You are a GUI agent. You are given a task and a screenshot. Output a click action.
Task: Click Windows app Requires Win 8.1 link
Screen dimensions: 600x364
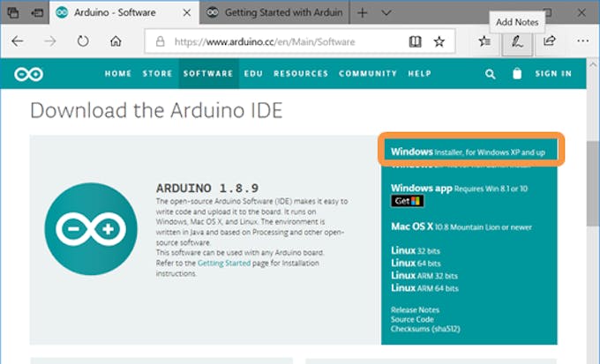click(459, 189)
